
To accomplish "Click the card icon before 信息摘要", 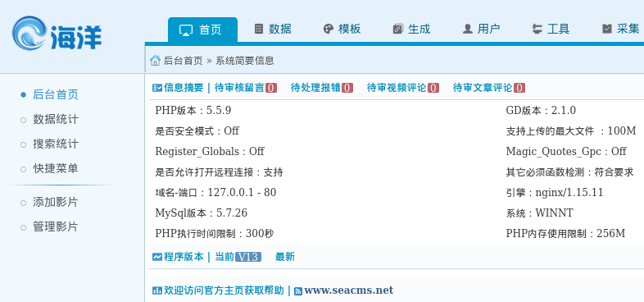I will [157, 88].
